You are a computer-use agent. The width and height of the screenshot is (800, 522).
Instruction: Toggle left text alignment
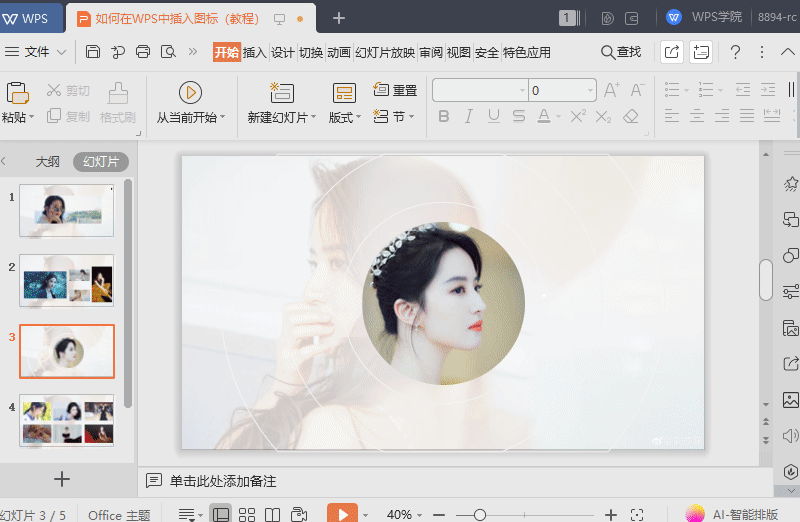point(672,116)
